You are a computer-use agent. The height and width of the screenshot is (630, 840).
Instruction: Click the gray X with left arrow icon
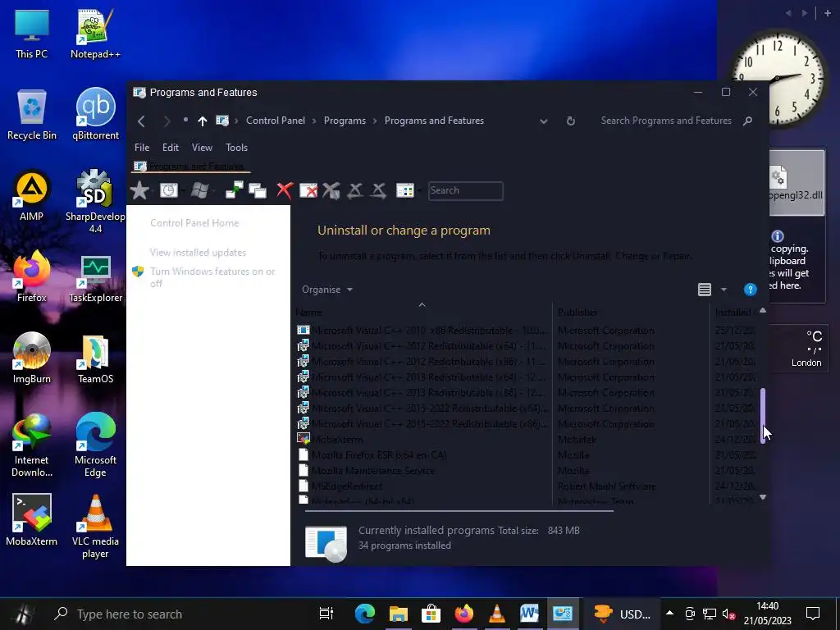tap(354, 190)
